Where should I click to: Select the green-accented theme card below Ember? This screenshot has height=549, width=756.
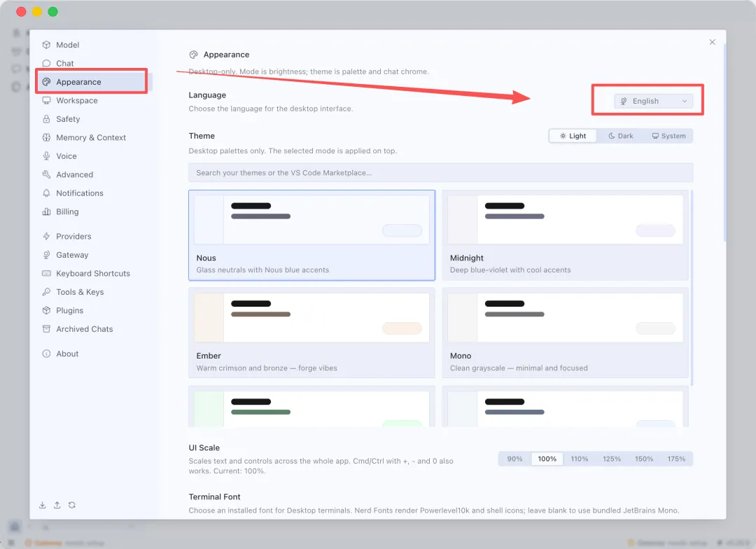click(311, 406)
